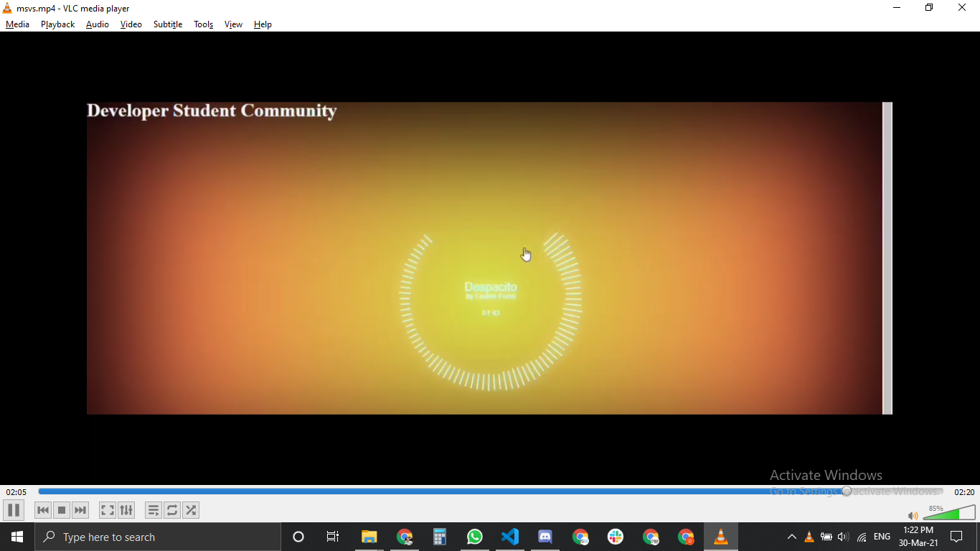The image size is (980, 551).
Task: Open Task View
Action: point(333,537)
